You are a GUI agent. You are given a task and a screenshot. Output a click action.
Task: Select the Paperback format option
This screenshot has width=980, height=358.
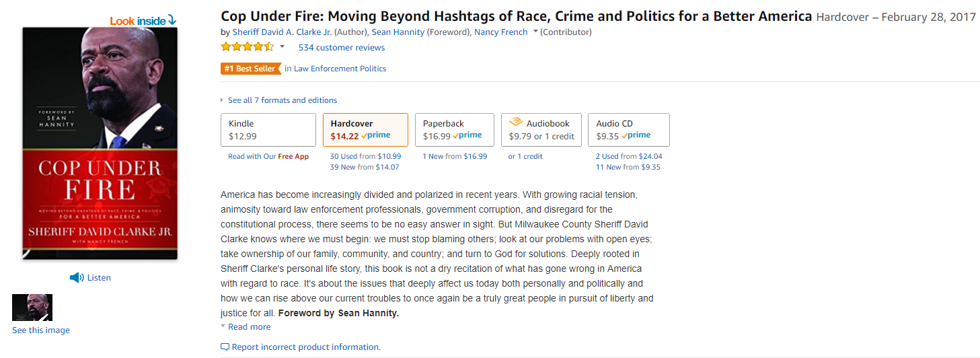click(x=455, y=130)
